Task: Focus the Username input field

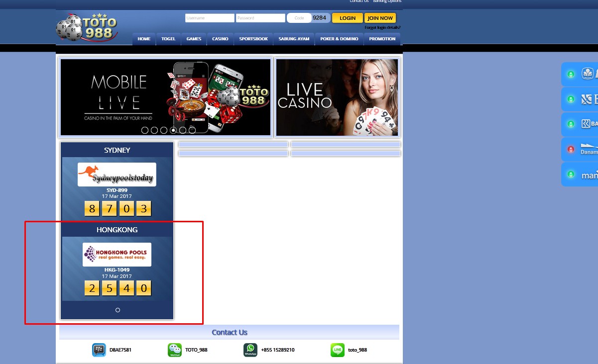Action: point(210,18)
